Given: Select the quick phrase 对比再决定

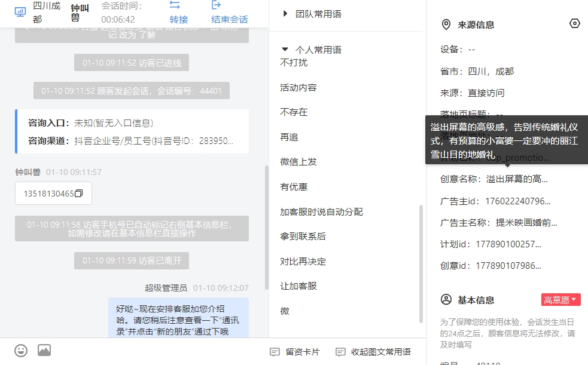Looking at the screenshot, I should (303, 261).
